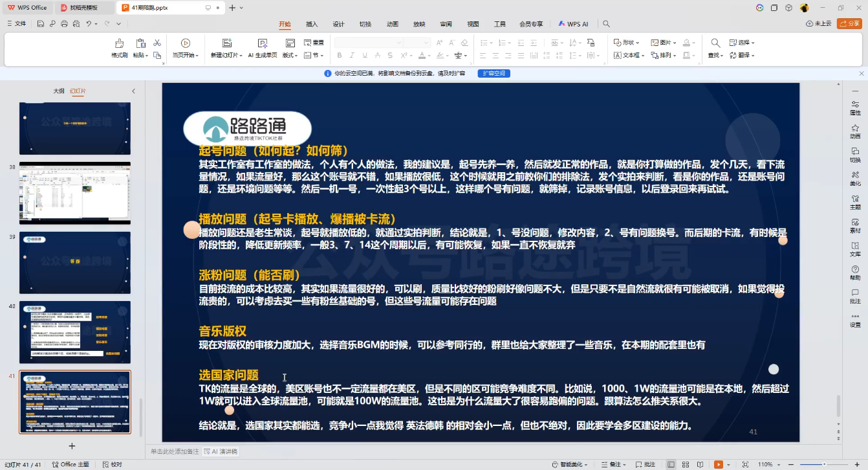Click the 智能美化 icon in the status bar
This screenshot has height=470, width=868.
[x=571, y=464]
